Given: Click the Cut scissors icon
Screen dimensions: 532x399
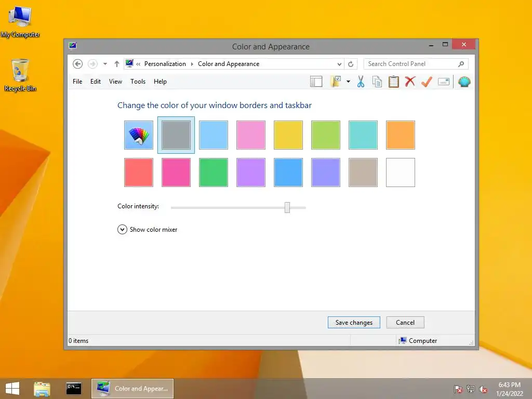Looking at the screenshot, I should 361,82.
